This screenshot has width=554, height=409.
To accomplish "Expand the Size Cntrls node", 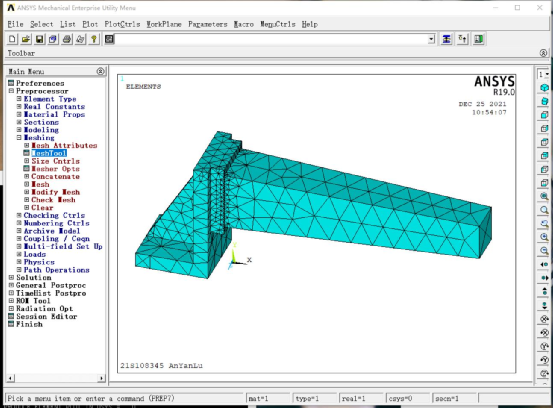I will [x=26, y=161].
